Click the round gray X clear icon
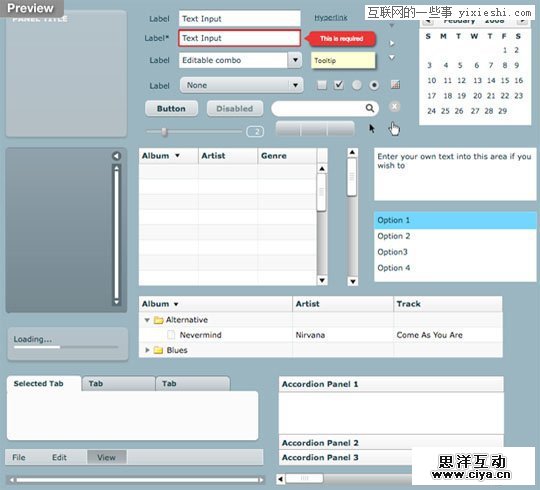Screen dimensions: 540x490 (394, 107)
